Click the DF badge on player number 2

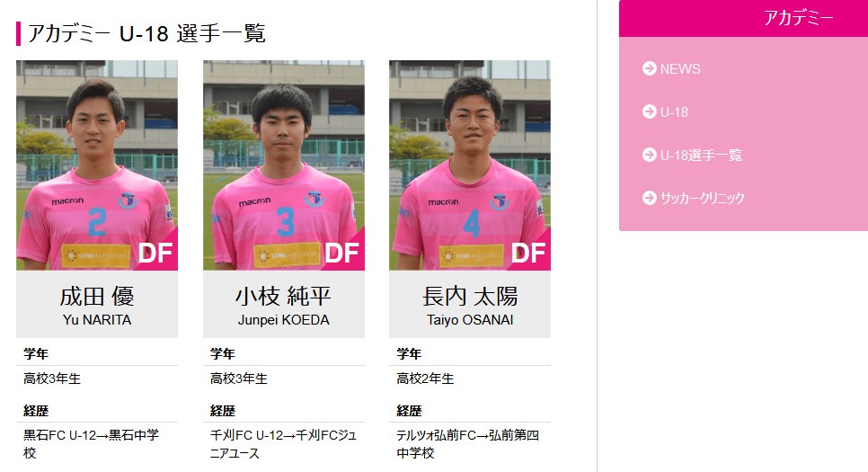click(155, 254)
